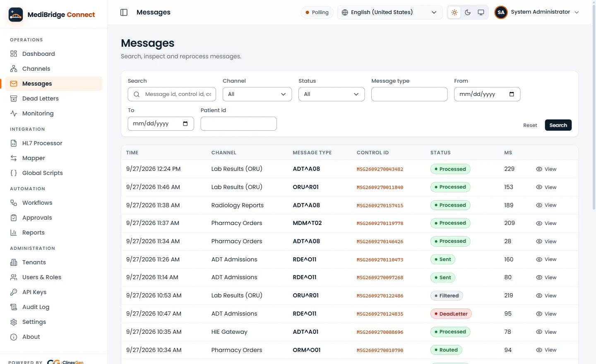View the 12:24 PM message row
Image resolution: width=596 pixels, height=364 pixels.
[546, 169]
